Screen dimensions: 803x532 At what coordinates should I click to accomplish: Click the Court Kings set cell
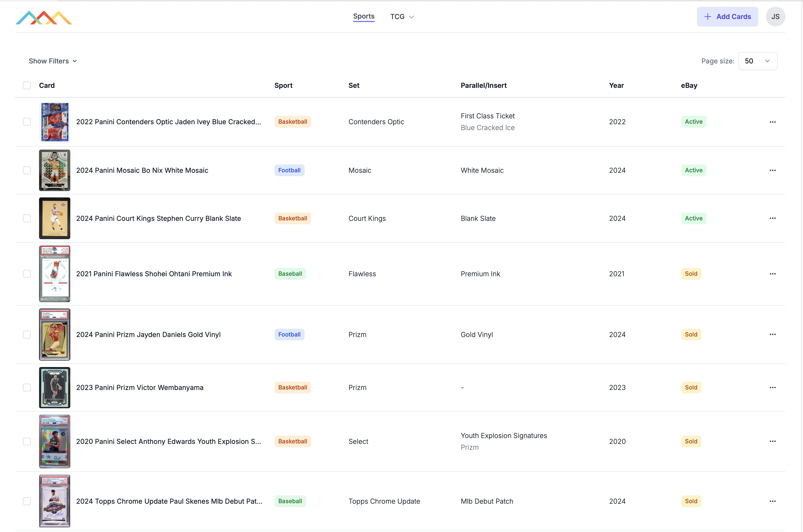click(367, 218)
